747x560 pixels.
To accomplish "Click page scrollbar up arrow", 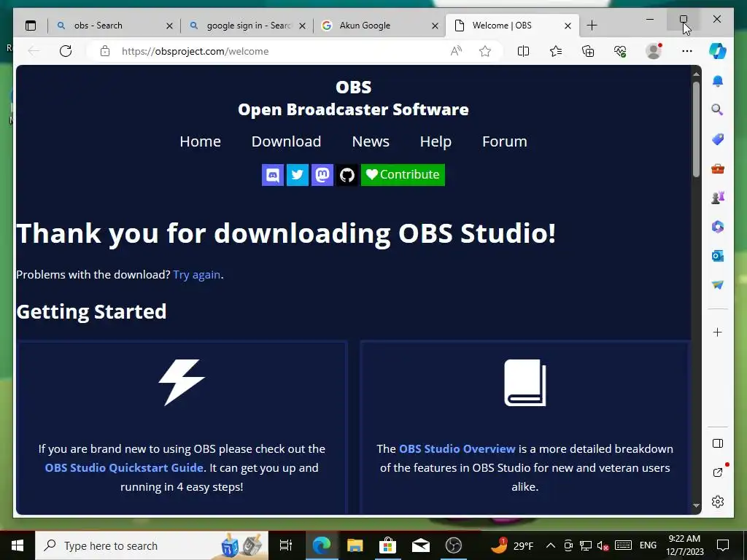I will click(696, 74).
